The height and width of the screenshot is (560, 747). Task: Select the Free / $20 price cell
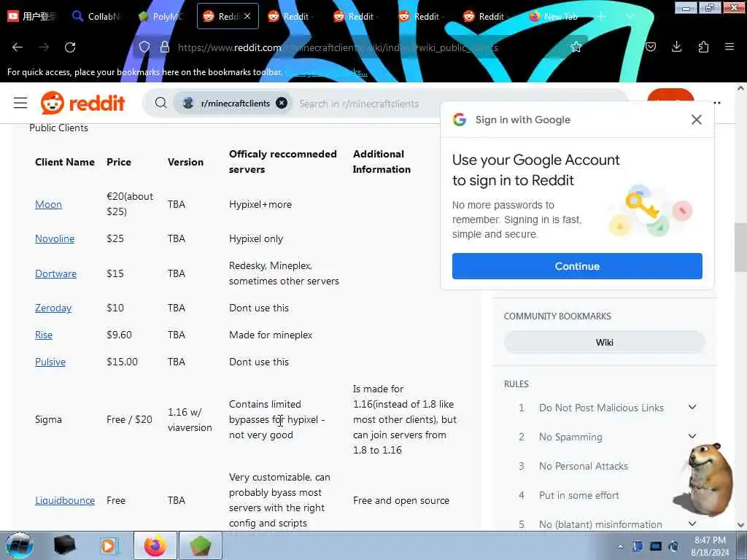coord(129,419)
